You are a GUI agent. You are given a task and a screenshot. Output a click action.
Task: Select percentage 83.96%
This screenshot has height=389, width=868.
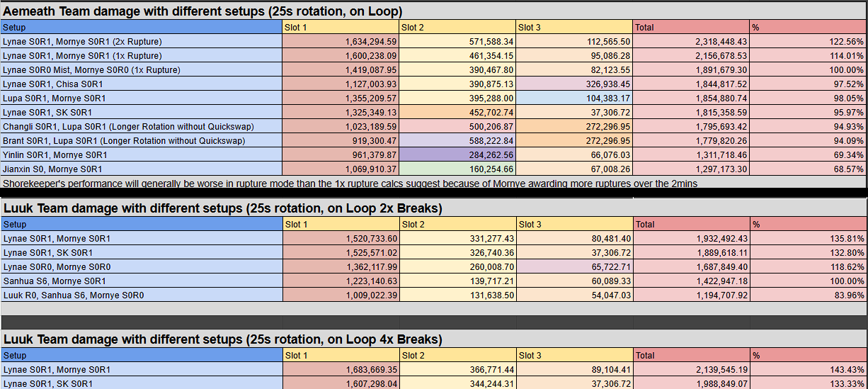(808, 295)
